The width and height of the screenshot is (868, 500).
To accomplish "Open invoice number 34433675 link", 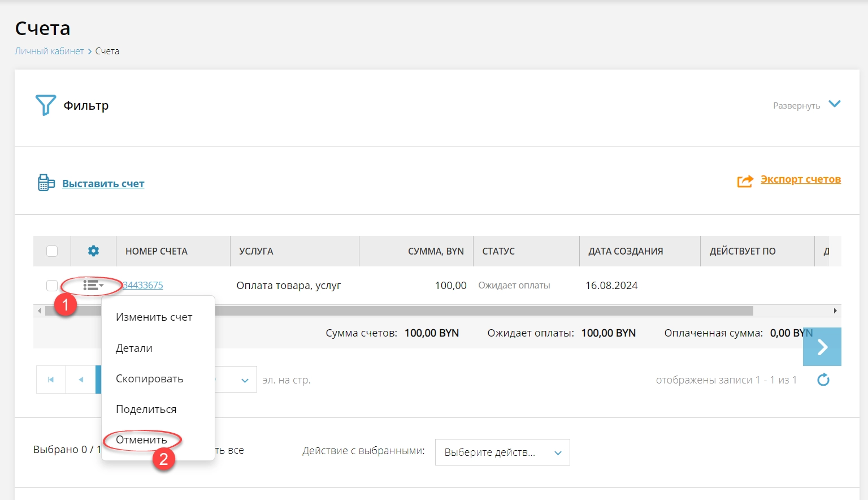I will pyautogui.click(x=143, y=285).
